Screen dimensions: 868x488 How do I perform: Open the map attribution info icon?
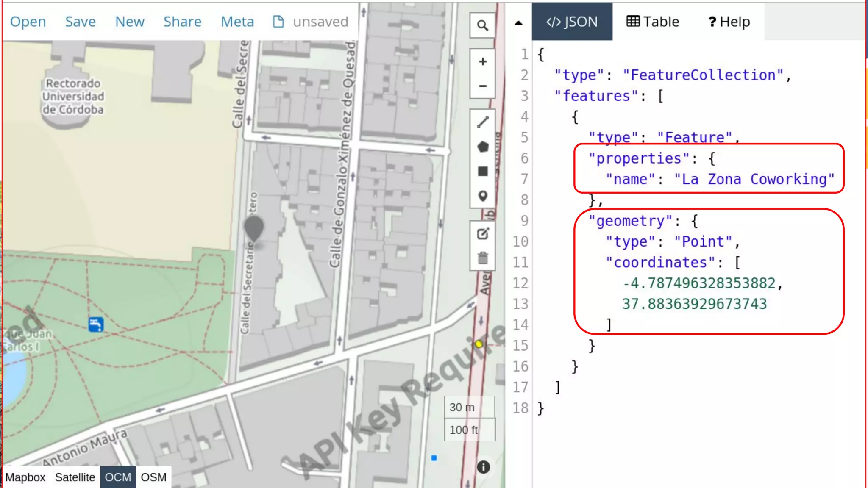(x=483, y=467)
